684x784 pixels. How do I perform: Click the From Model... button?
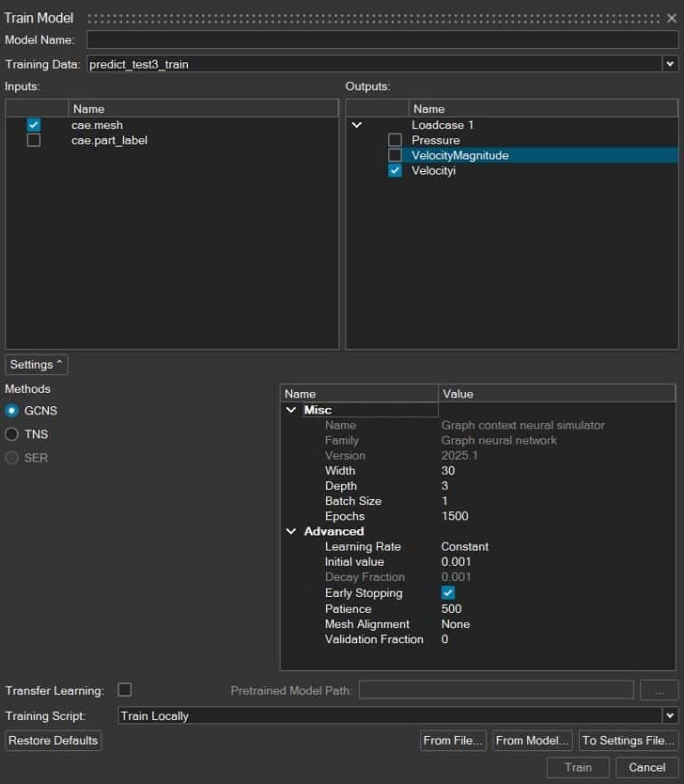pos(532,740)
